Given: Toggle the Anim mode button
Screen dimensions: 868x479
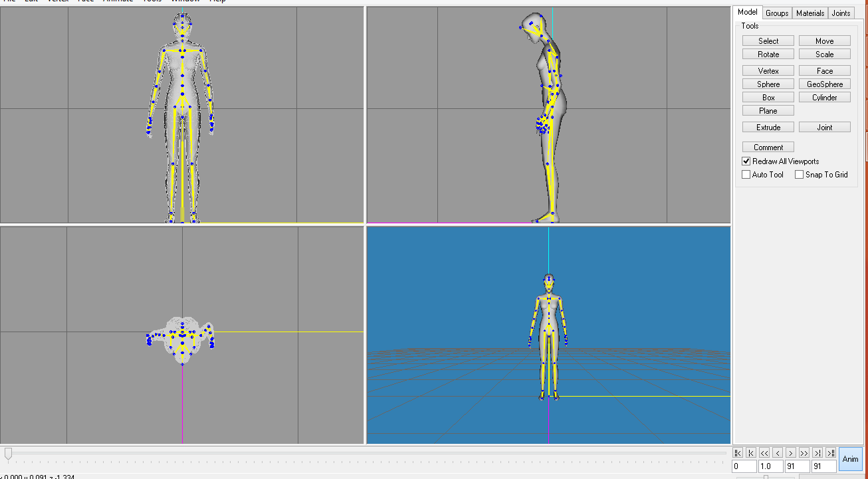Looking at the screenshot, I should [850, 459].
